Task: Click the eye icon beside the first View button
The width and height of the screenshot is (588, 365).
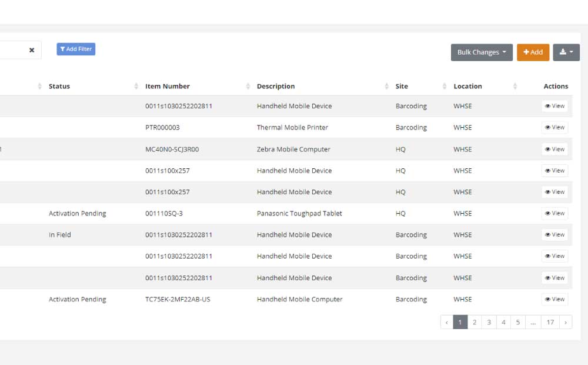Action: tap(548, 106)
